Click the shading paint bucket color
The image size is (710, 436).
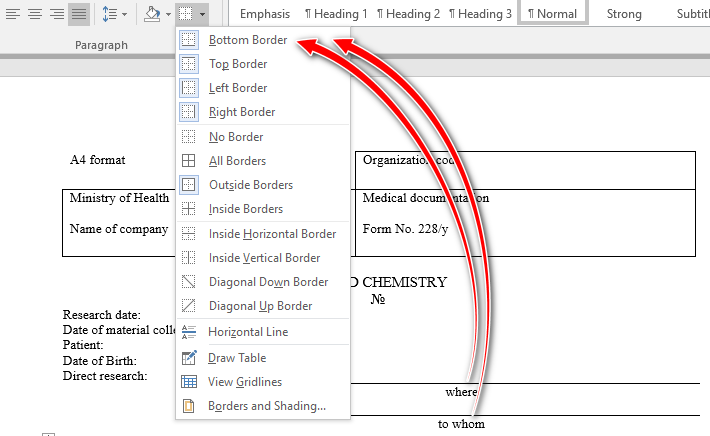point(151,14)
